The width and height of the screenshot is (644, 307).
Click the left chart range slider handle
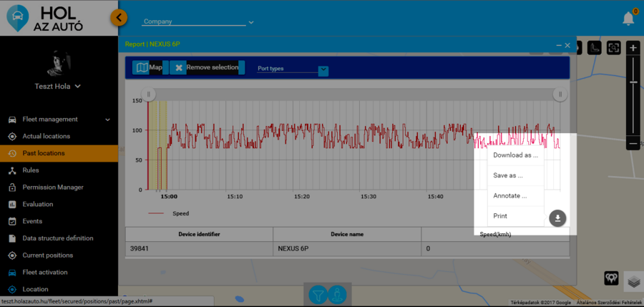[149, 94]
